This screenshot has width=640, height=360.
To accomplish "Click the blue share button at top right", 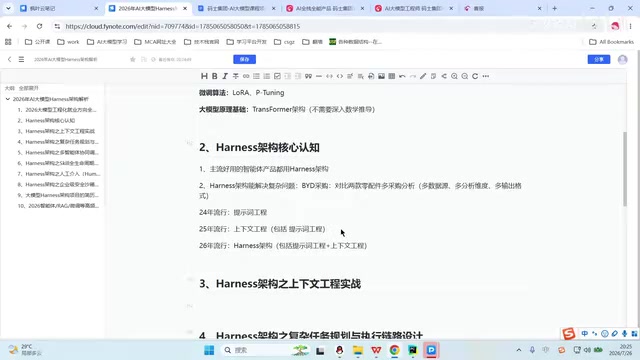I will pos(599,59).
